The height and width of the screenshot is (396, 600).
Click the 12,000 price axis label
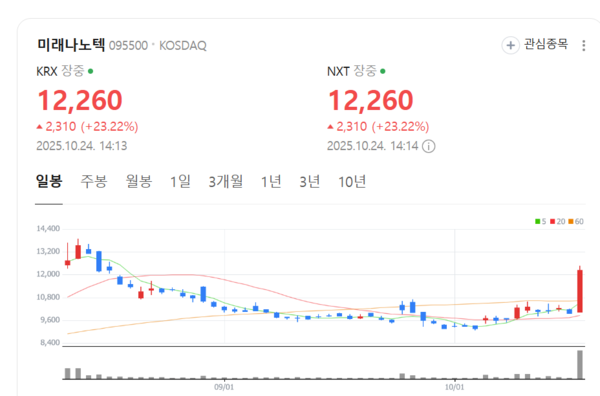[48, 274]
